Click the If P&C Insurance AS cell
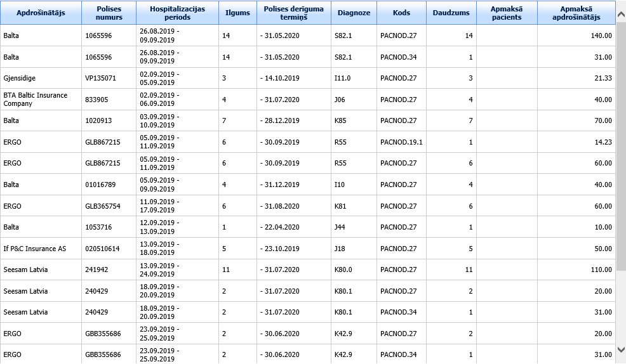 tap(34, 249)
